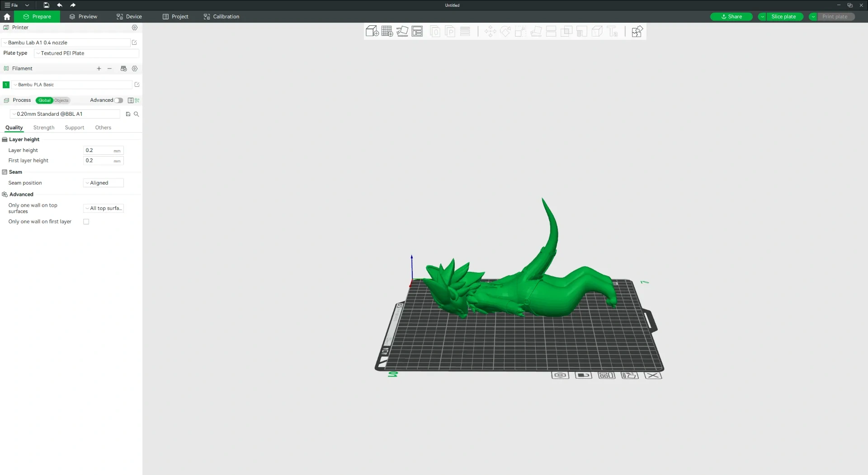Check Only one wall on first layer
Screen dimensions: 868x475
(x=86, y=222)
